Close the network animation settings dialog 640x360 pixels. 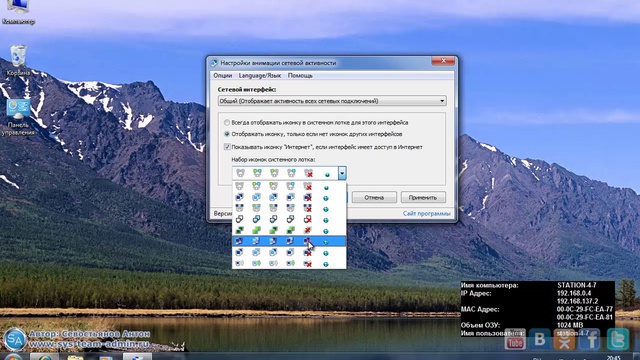(443, 61)
